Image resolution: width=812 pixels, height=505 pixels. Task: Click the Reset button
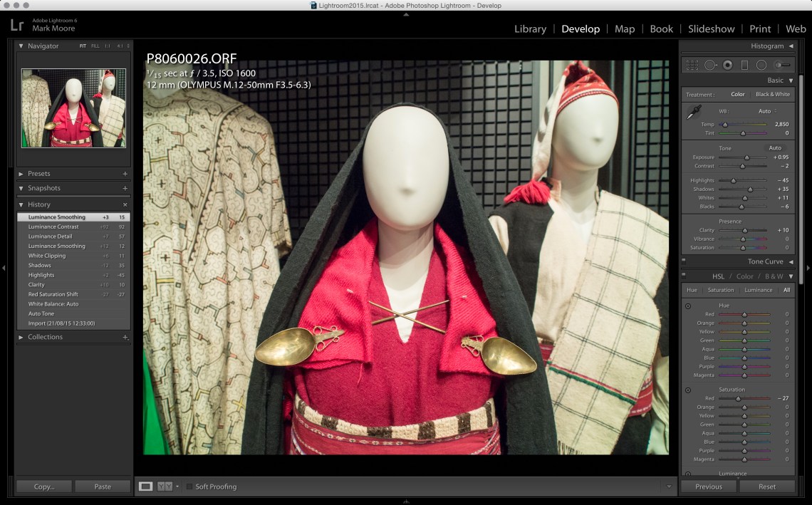coord(767,486)
